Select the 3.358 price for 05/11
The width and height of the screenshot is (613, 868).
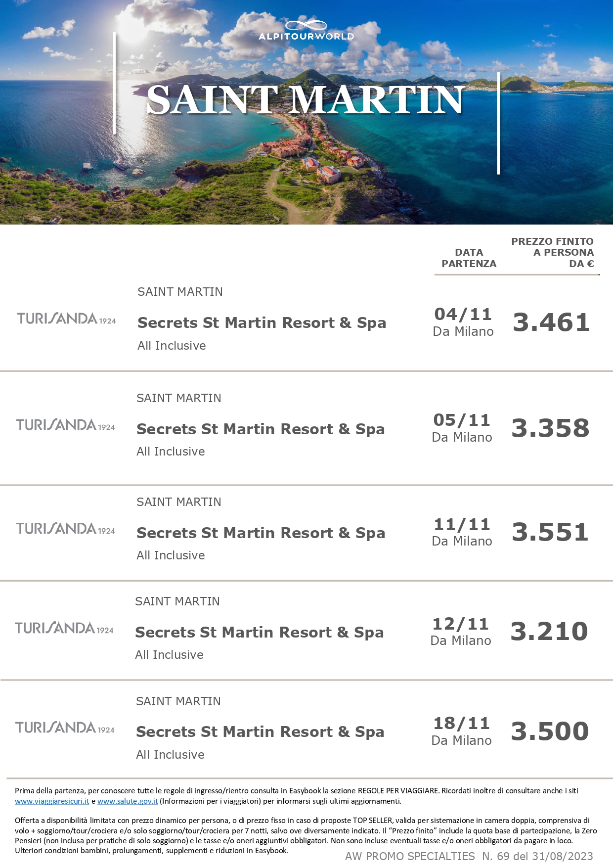pos(550,428)
